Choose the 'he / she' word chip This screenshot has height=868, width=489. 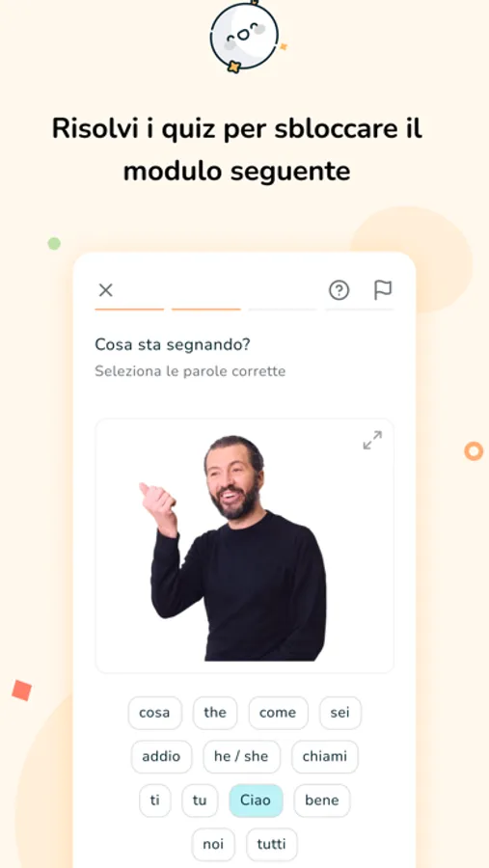point(241,756)
